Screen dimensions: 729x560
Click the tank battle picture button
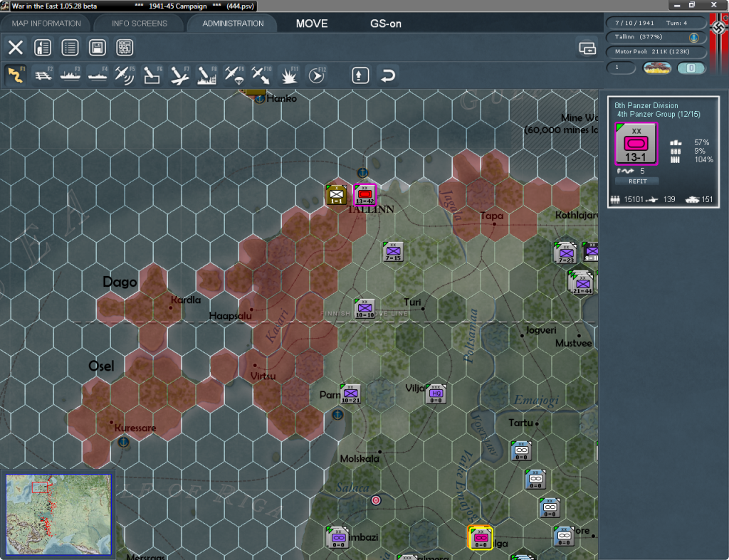click(x=657, y=68)
